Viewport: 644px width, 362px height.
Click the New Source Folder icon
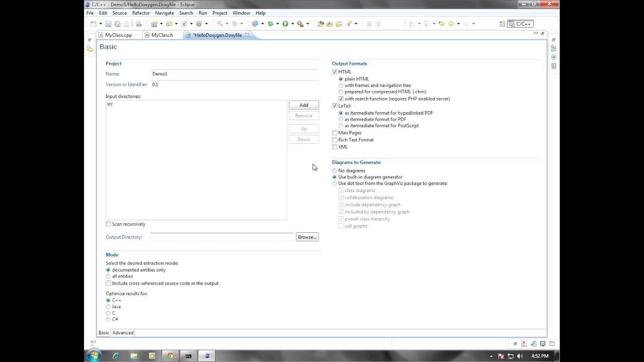pos(169,24)
